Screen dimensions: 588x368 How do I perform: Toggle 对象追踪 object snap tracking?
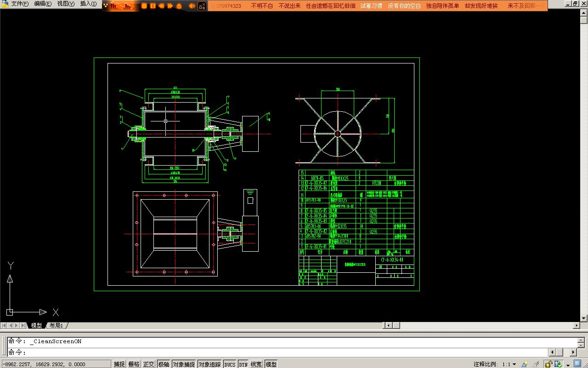tap(209, 364)
